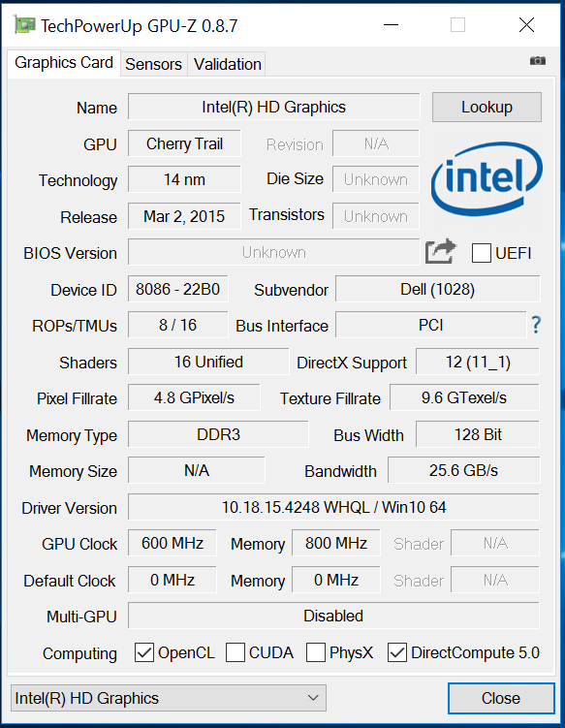Click the GPU-Z title bar app icon

point(24,24)
